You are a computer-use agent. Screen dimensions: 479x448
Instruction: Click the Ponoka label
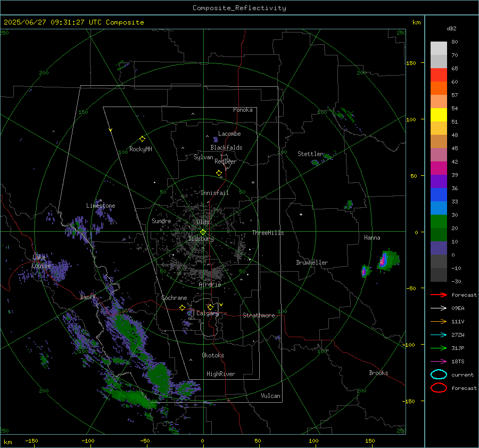tap(243, 110)
